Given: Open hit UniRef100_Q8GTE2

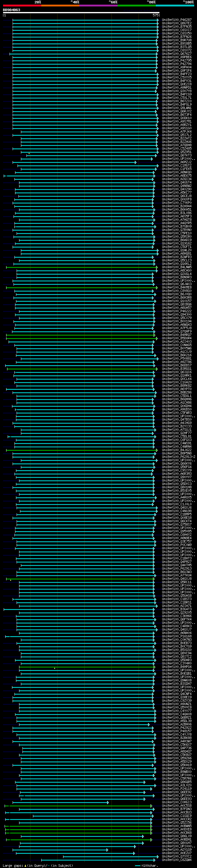Looking at the screenshot, I should point(176,23).
